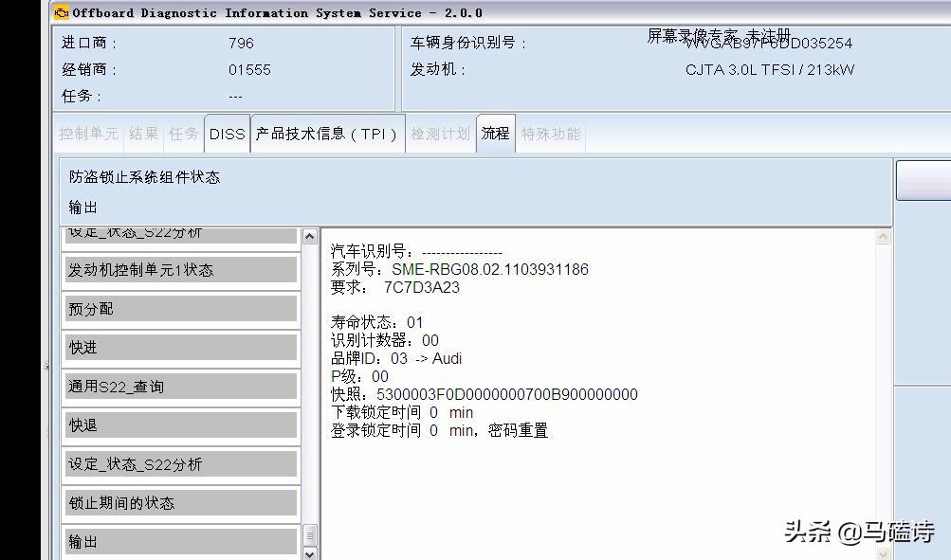Click the 锁止期间的状态 entry
The image size is (951, 560).
pos(180,502)
